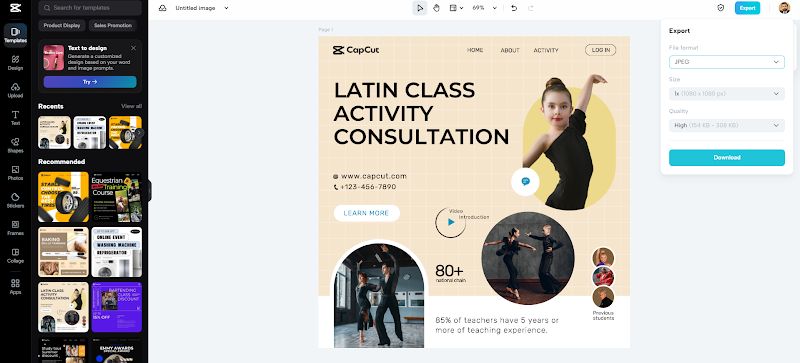This screenshot has height=363, width=800.
Task: Select the hand pan tool
Action: click(x=437, y=8)
